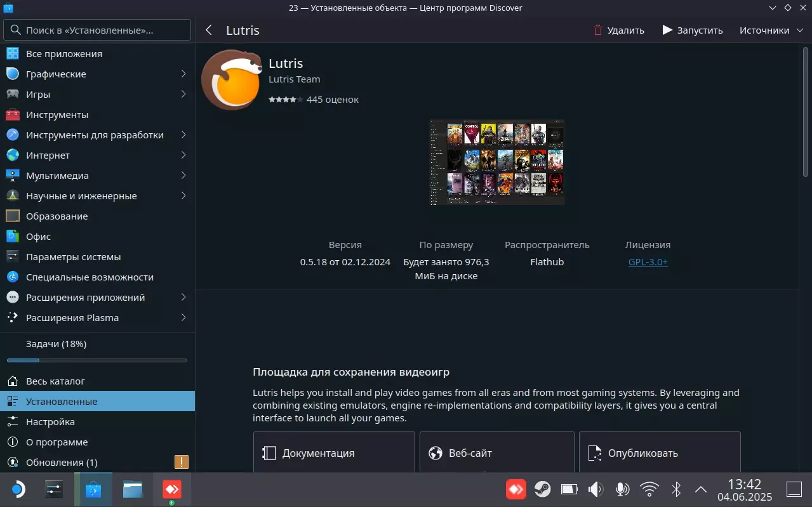Click the Графические globe icon
The width and height of the screenshot is (812, 507).
pyautogui.click(x=13, y=74)
